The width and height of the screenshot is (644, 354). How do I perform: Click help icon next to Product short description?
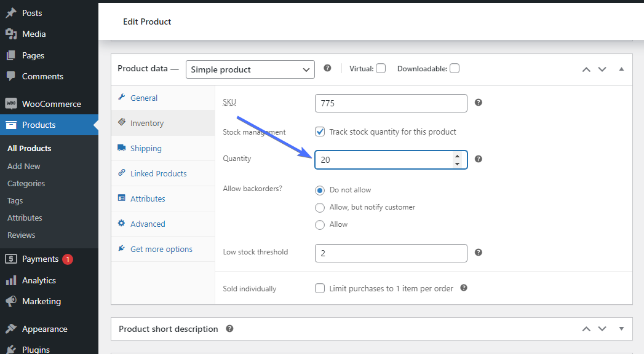229,329
